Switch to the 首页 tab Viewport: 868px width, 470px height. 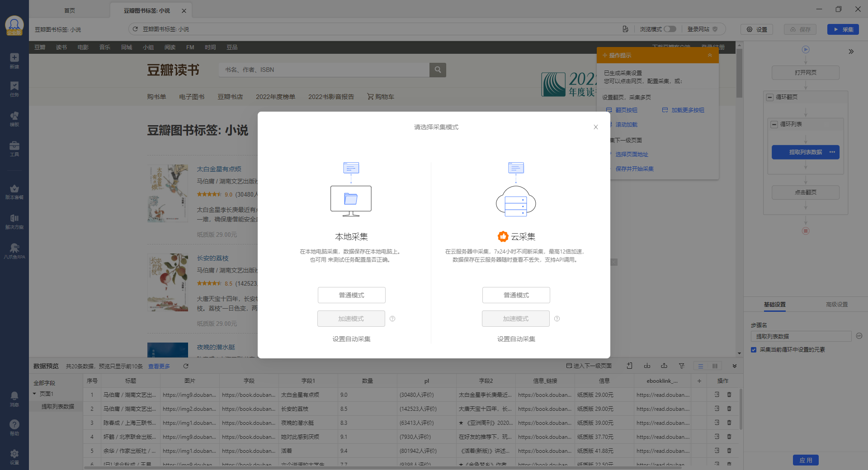point(69,10)
